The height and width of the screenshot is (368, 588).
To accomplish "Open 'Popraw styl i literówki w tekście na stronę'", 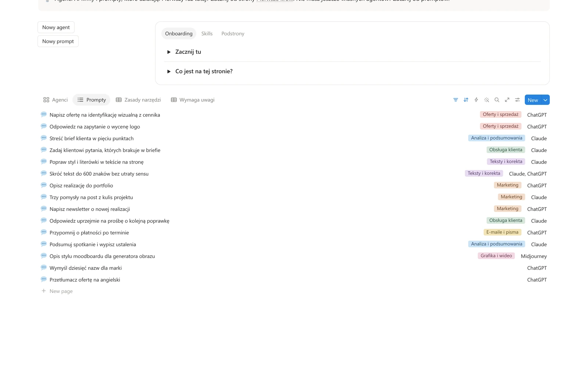I will 97,162.
